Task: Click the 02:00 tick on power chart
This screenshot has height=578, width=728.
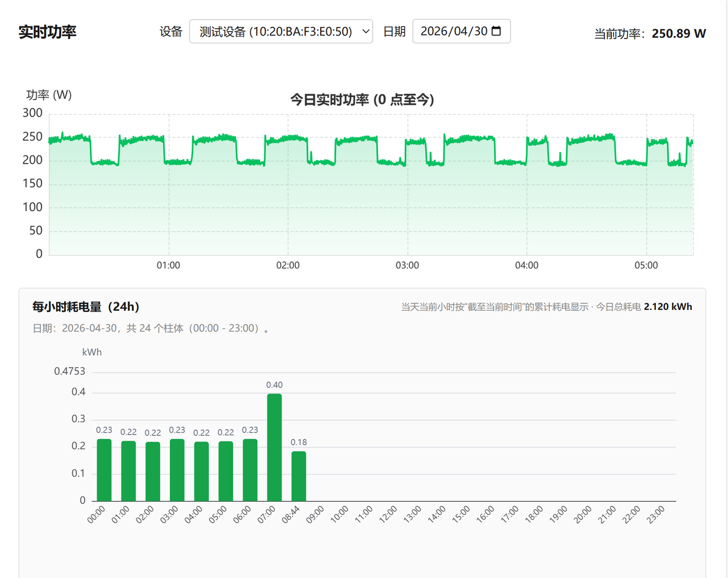Action: click(288, 266)
